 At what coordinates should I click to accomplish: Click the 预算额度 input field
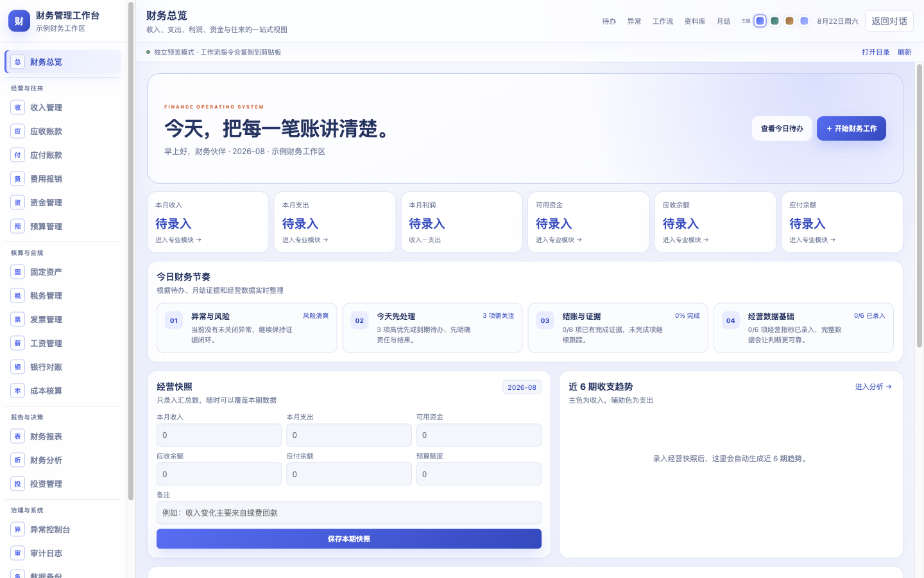[x=479, y=475]
